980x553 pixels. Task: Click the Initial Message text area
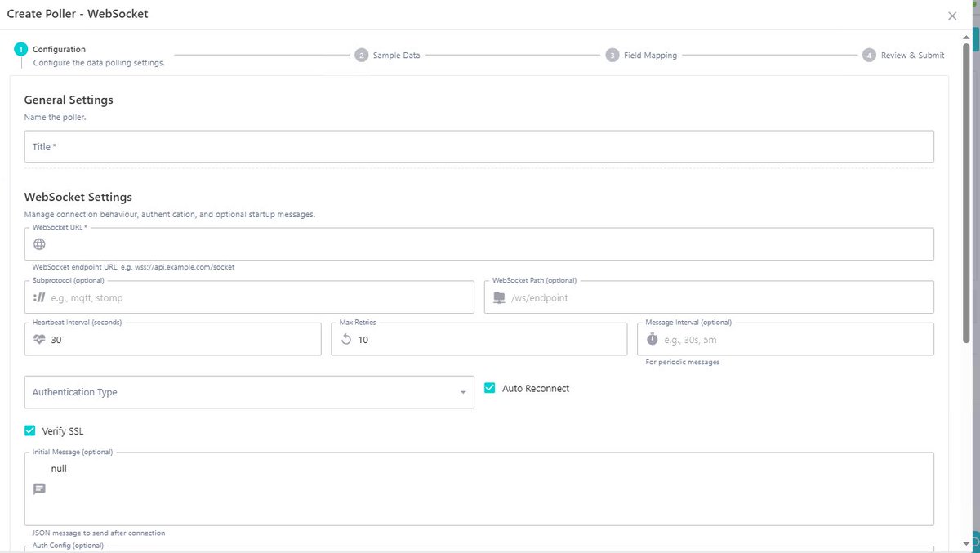click(479, 489)
